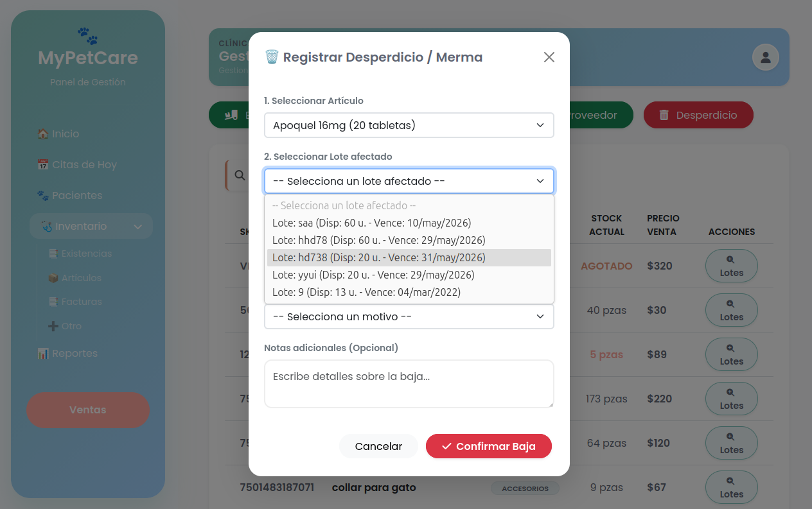Click the paw logo above MyPetCare

point(87,35)
